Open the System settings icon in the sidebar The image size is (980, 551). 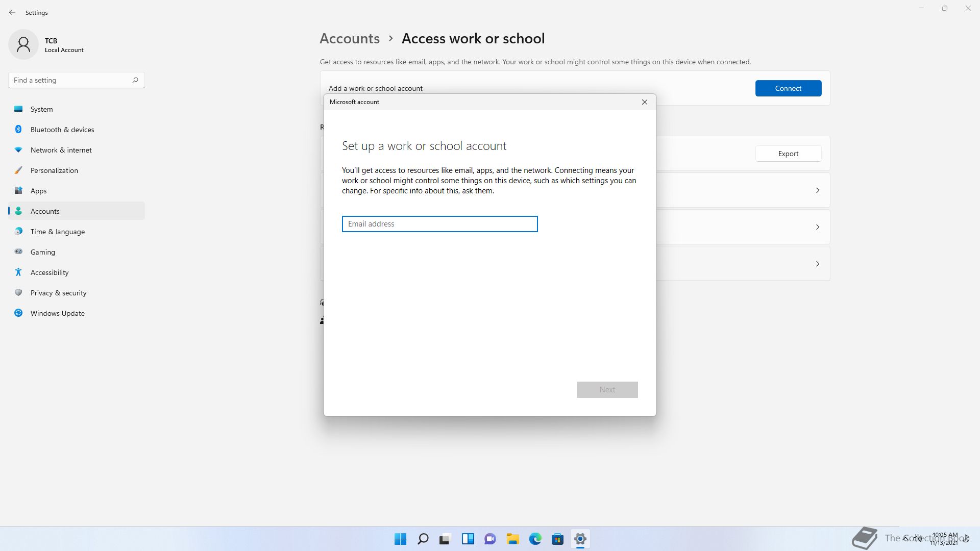pos(18,109)
